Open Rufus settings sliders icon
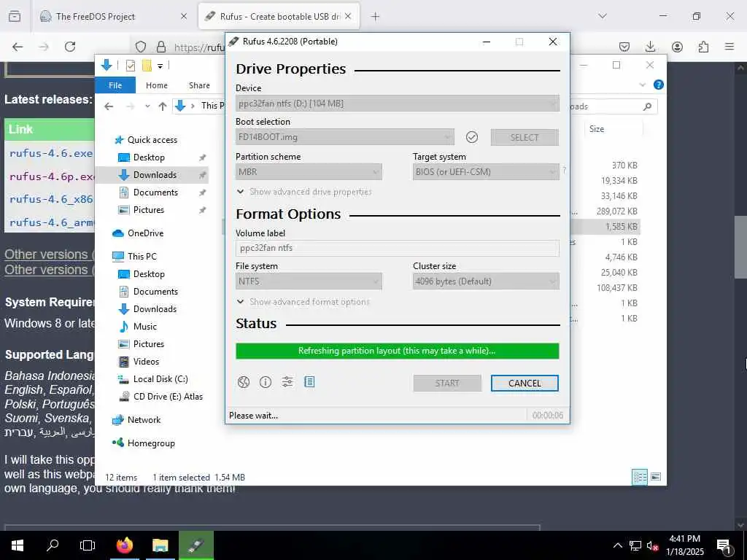Image resolution: width=747 pixels, height=560 pixels. pos(287,382)
